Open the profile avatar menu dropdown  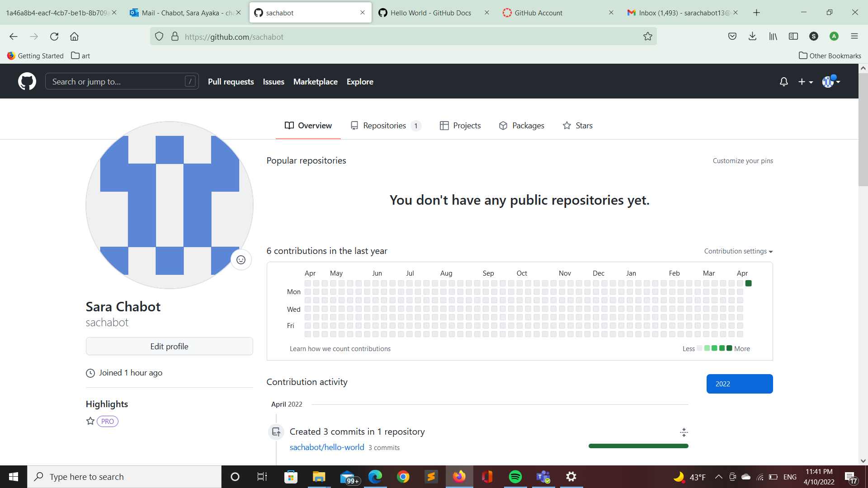(x=831, y=82)
